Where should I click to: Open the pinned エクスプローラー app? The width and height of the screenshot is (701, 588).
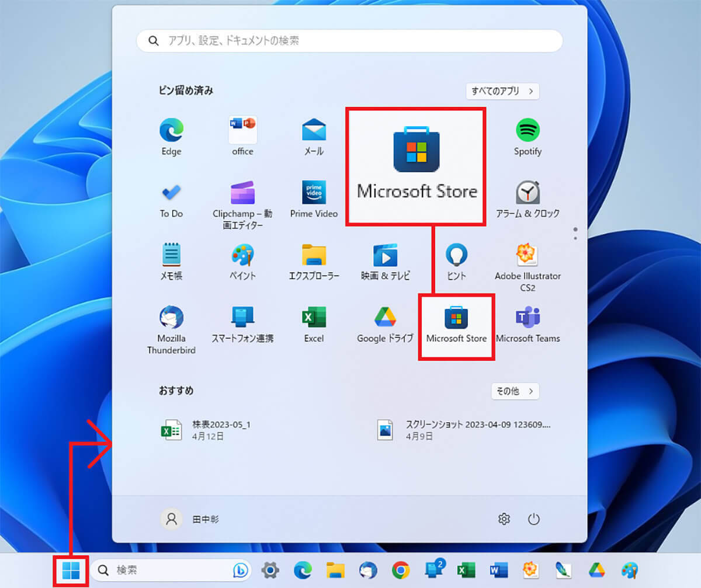[314, 261]
